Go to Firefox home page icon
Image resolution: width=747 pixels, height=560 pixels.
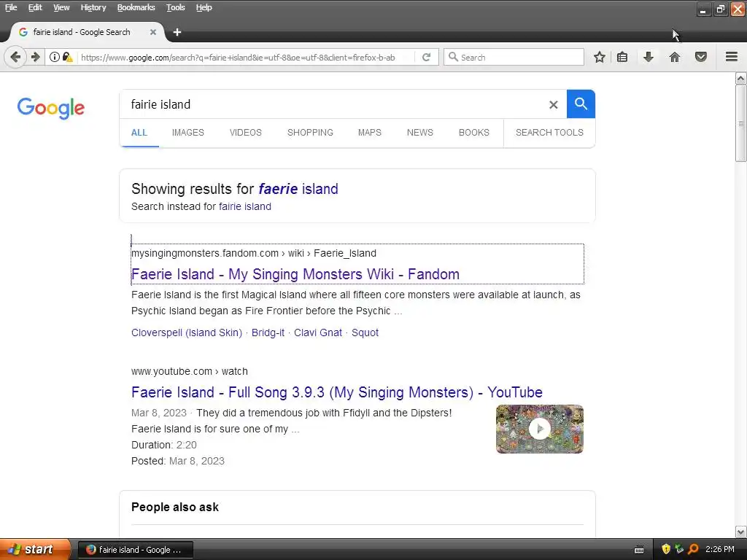pyautogui.click(x=675, y=57)
